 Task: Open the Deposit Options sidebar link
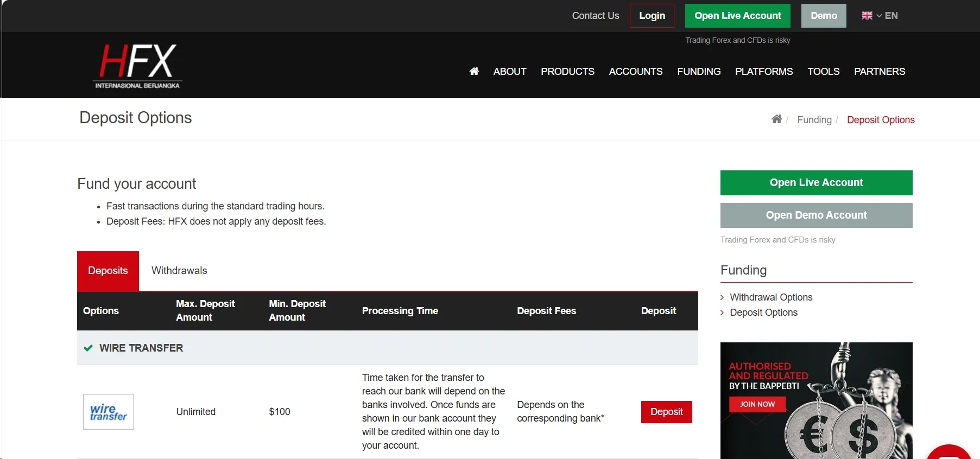pyautogui.click(x=763, y=313)
